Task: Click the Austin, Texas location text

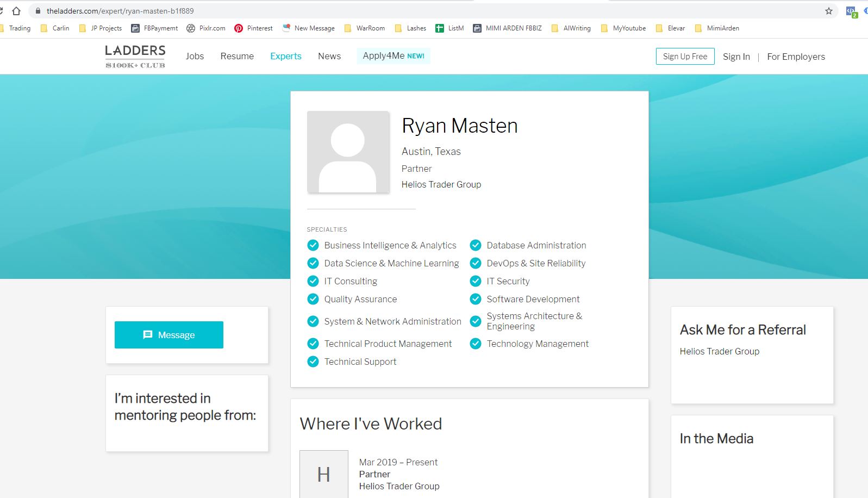Action: [x=431, y=152]
